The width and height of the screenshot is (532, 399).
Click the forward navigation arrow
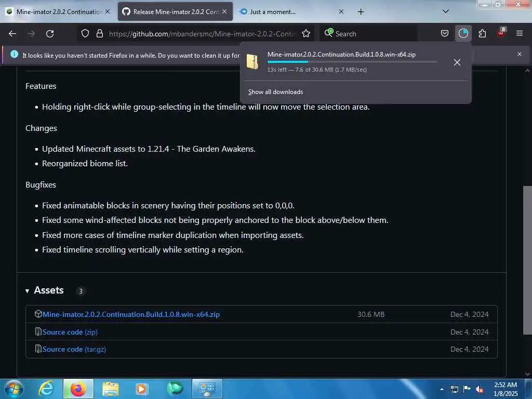click(31, 34)
